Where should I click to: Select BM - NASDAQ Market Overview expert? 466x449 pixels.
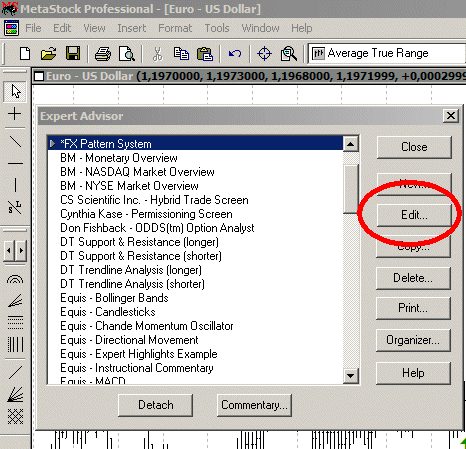[x=195, y=172]
